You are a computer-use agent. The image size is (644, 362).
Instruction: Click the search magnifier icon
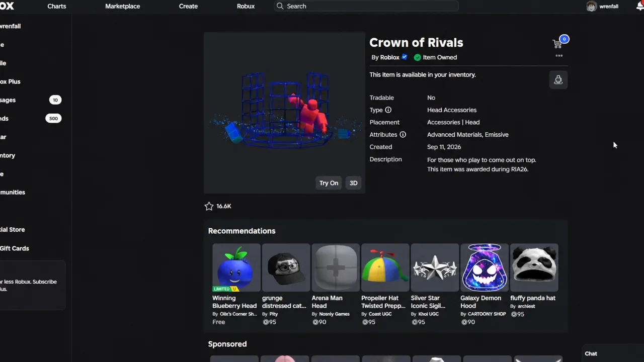pyautogui.click(x=280, y=6)
